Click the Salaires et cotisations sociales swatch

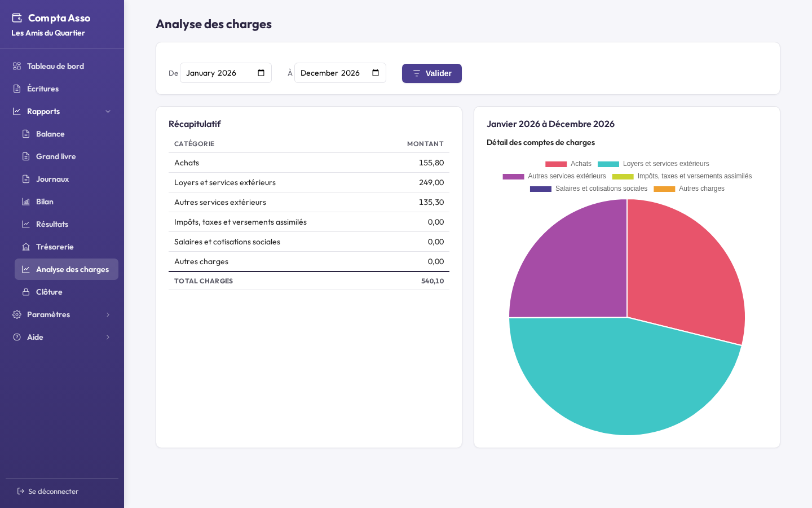[541, 189]
